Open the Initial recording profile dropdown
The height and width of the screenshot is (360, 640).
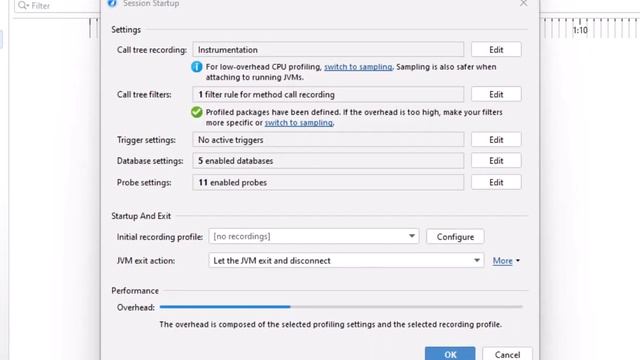(313, 236)
